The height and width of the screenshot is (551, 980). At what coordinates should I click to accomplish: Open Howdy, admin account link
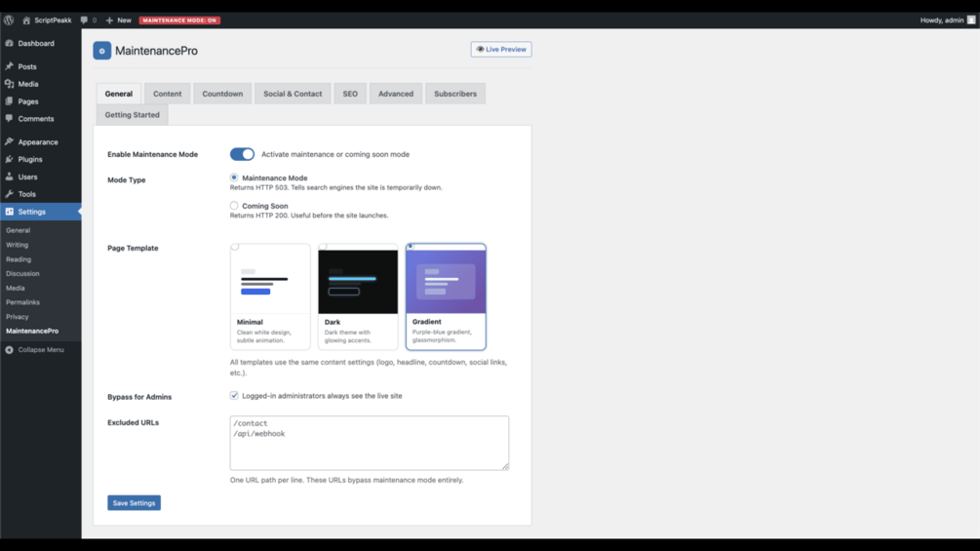(x=942, y=20)
